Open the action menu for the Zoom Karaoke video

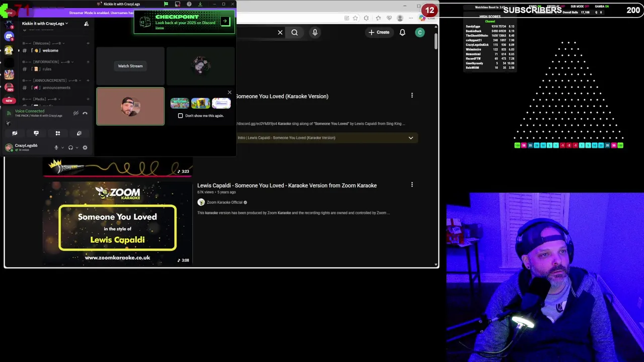pyautogui.click(x=412, y=185)
